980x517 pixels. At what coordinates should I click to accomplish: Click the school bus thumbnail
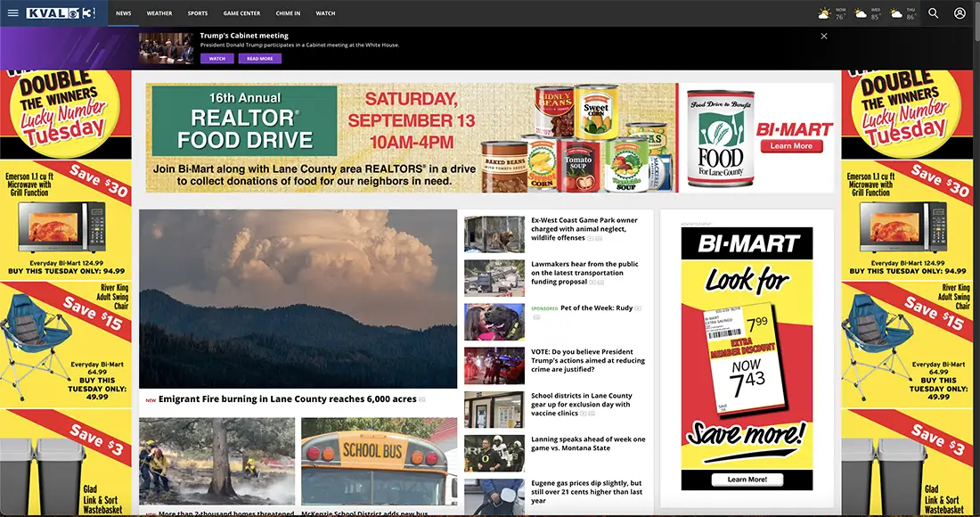(x=379, y=462)
